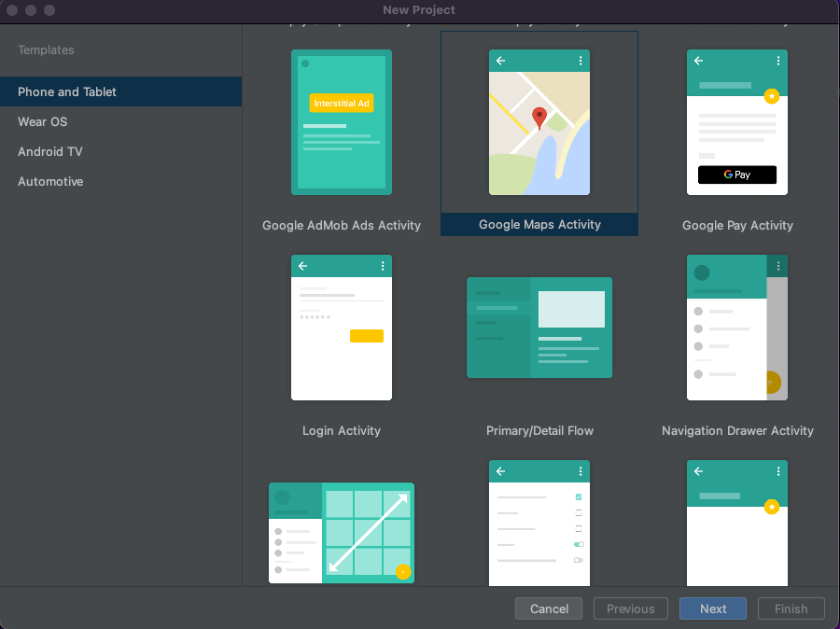Screen dimensions: 840x629
Task: Select the Settings Activity template with checkboxes
Action: [x=539, y=523]
